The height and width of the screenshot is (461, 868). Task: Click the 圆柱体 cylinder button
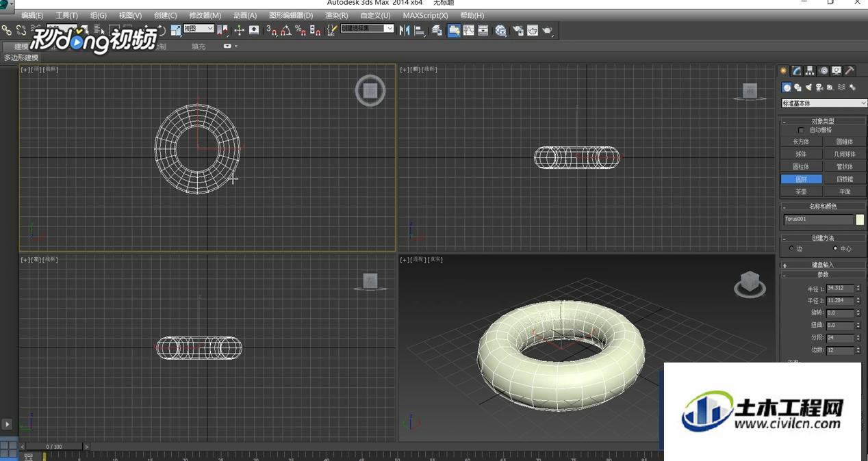pos(801,166)
